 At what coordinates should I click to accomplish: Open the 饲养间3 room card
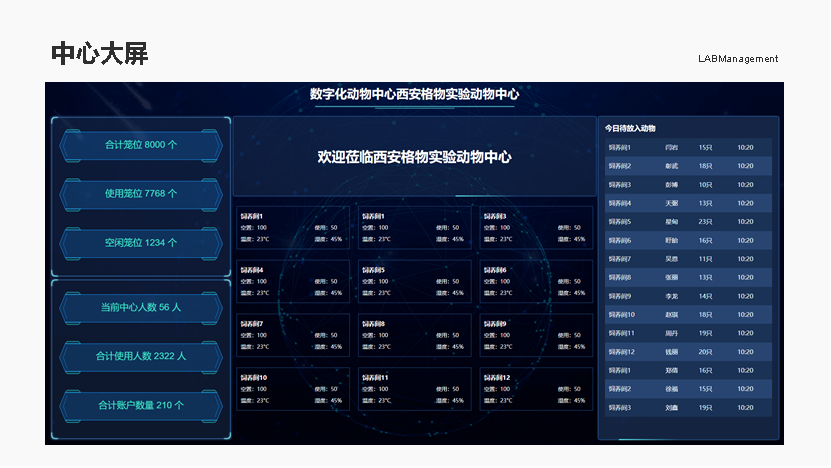point(535,227)
